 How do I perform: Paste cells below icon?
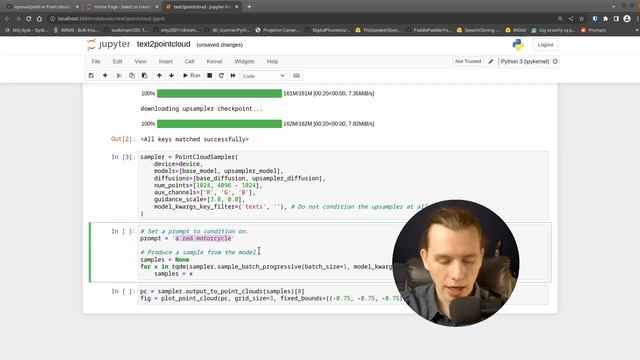144,76
